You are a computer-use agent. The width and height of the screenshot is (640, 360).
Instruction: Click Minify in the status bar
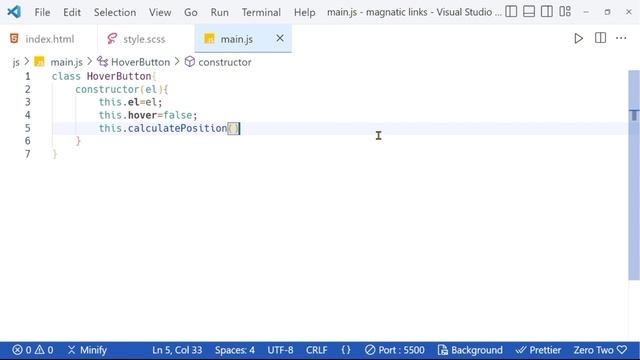click(x=87, y=350)
